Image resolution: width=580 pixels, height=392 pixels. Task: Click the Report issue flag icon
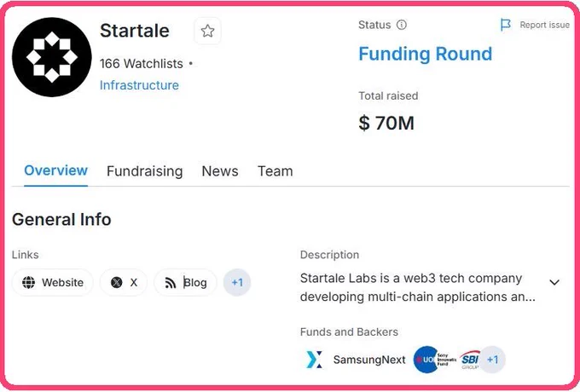(x=505, y=25)
